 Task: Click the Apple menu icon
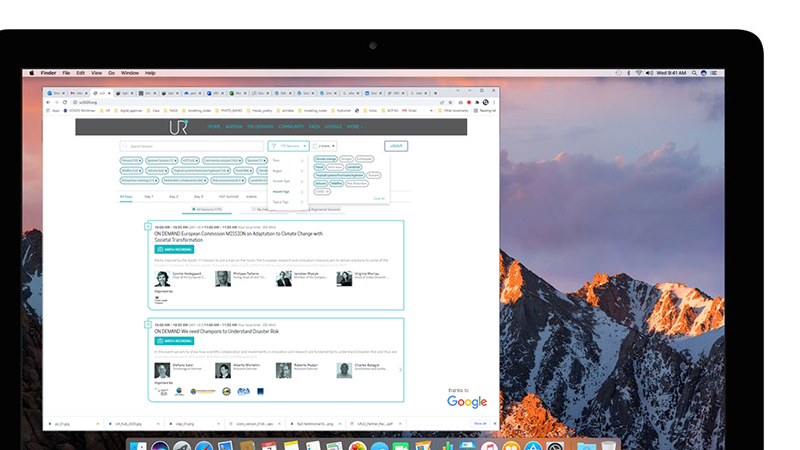click(31, 73)
